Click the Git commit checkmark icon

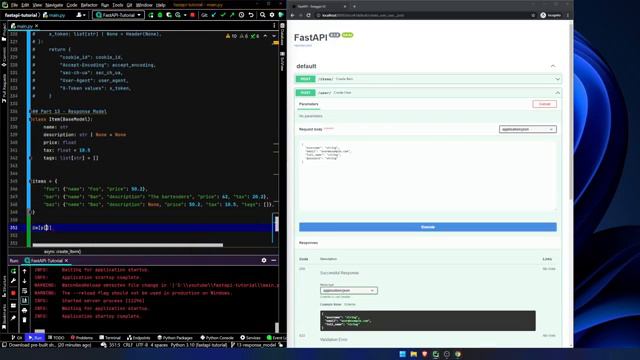223,15
